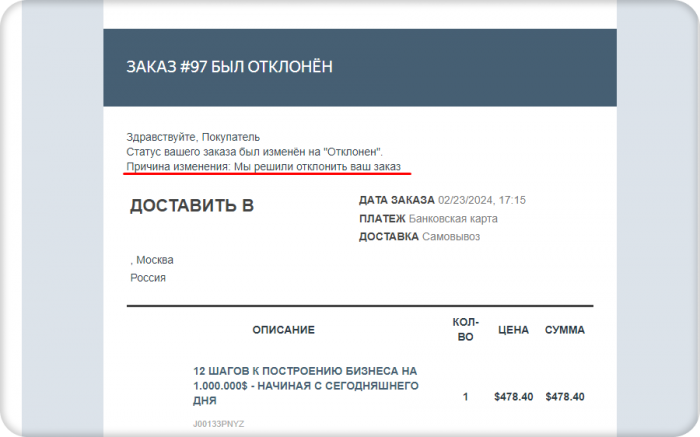
Task: Click the $478.40 value under ЦЕНА
Action: tap(513, 397)
